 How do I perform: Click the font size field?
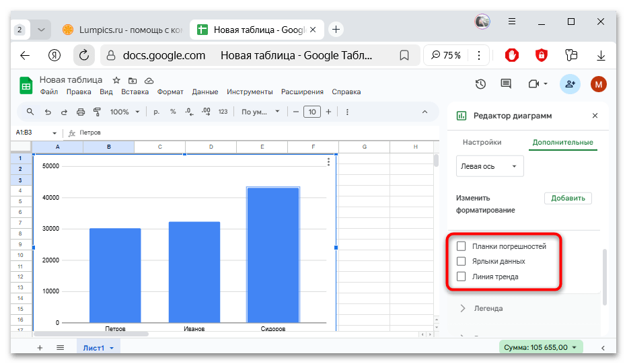pos(311,112)
